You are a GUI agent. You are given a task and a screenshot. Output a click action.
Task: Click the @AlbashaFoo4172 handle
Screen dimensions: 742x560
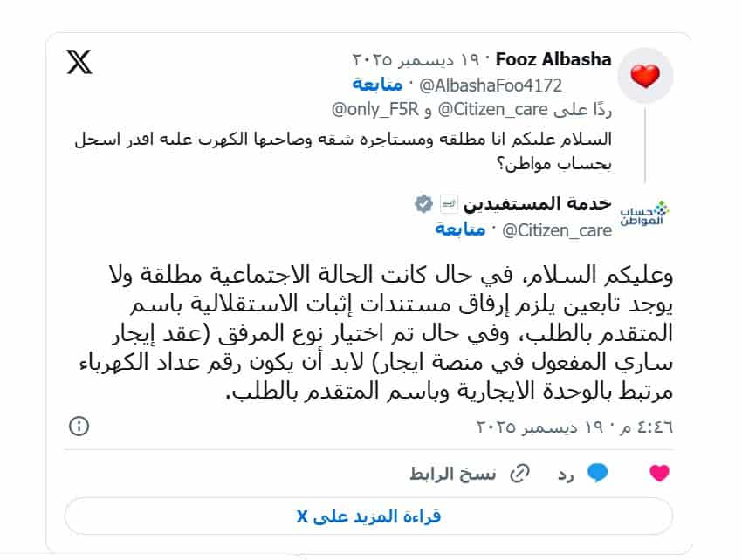(x=491, y=85)
